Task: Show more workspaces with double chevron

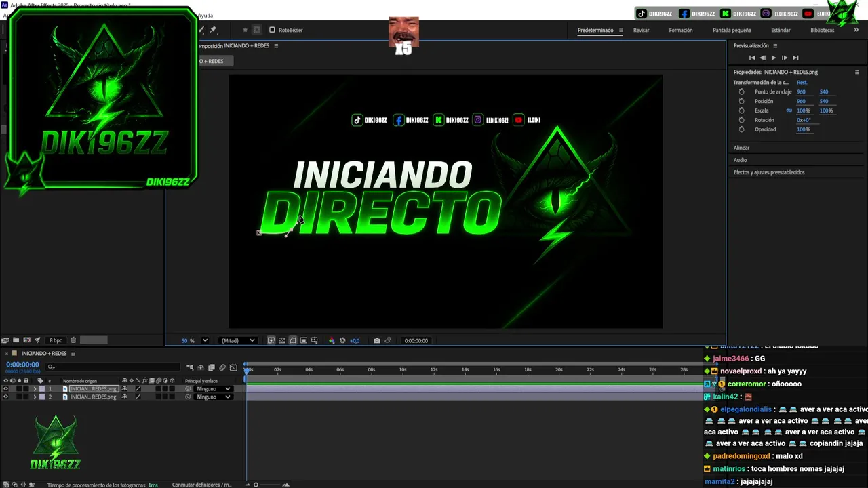Action: (x=856, y=30)
